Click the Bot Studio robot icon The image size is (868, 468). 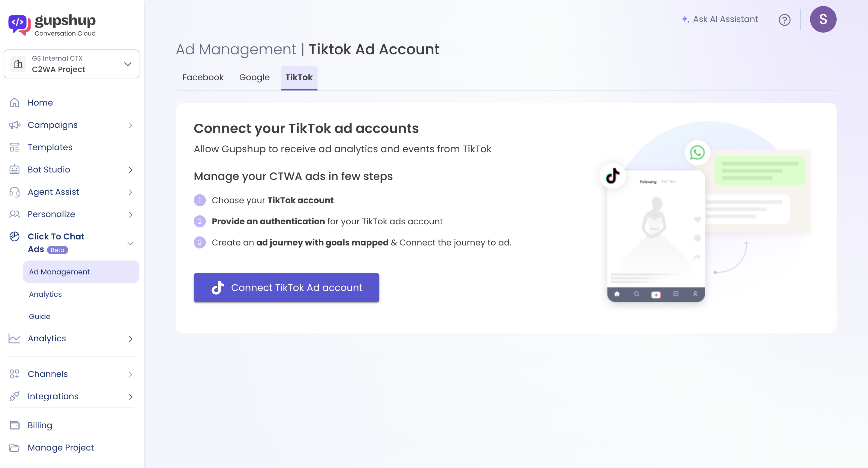14,169
